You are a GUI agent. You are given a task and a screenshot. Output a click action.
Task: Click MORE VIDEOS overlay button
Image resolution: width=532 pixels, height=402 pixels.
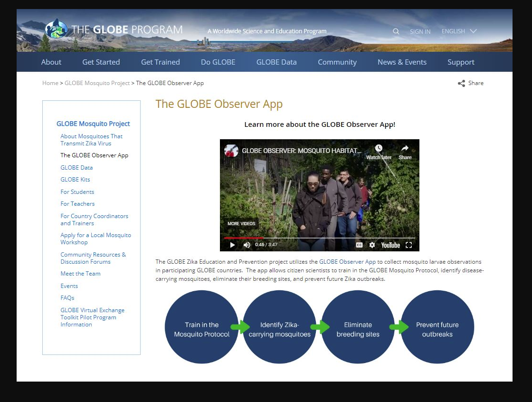(241, 223)
